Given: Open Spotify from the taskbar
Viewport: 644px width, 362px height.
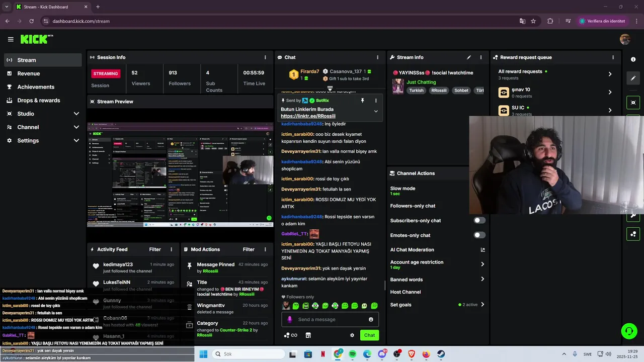Looking at the screenshot, I should click(x=353, y=354).
